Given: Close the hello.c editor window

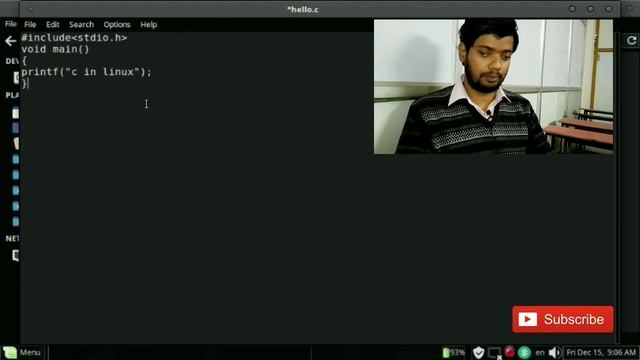Looking at the screenshot, I should pos(609,9).
